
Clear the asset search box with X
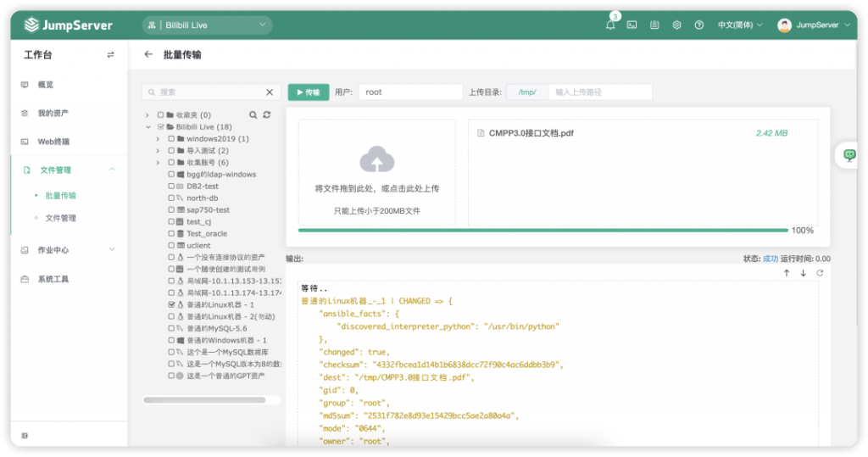[x=270, y=92]
